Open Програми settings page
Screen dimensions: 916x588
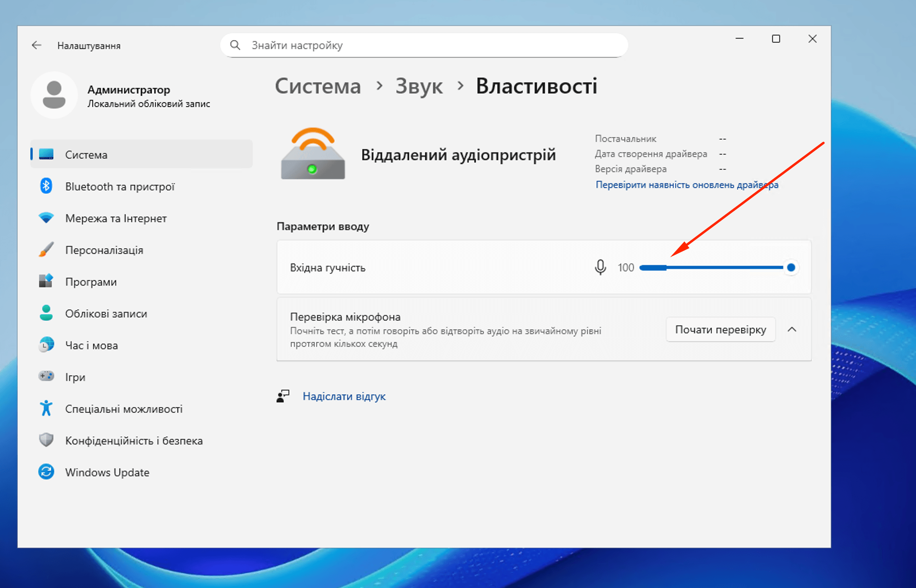coord(141,281)
